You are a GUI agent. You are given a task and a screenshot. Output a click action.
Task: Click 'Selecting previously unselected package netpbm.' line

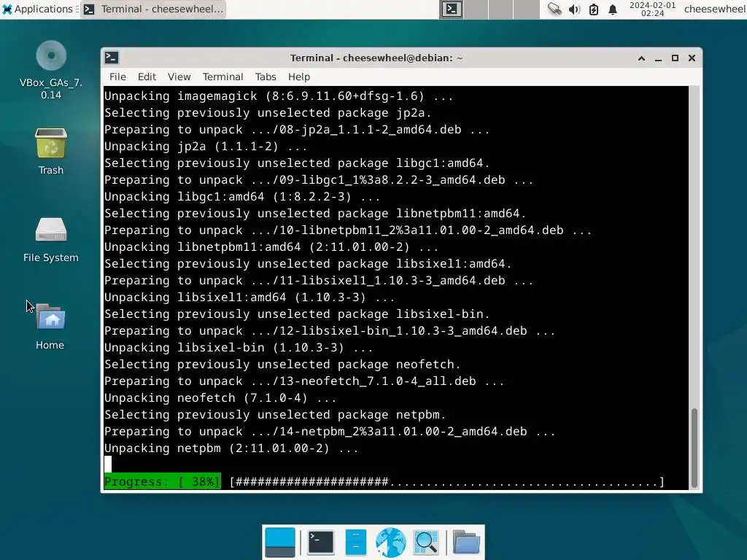click(x=275, y=415)
